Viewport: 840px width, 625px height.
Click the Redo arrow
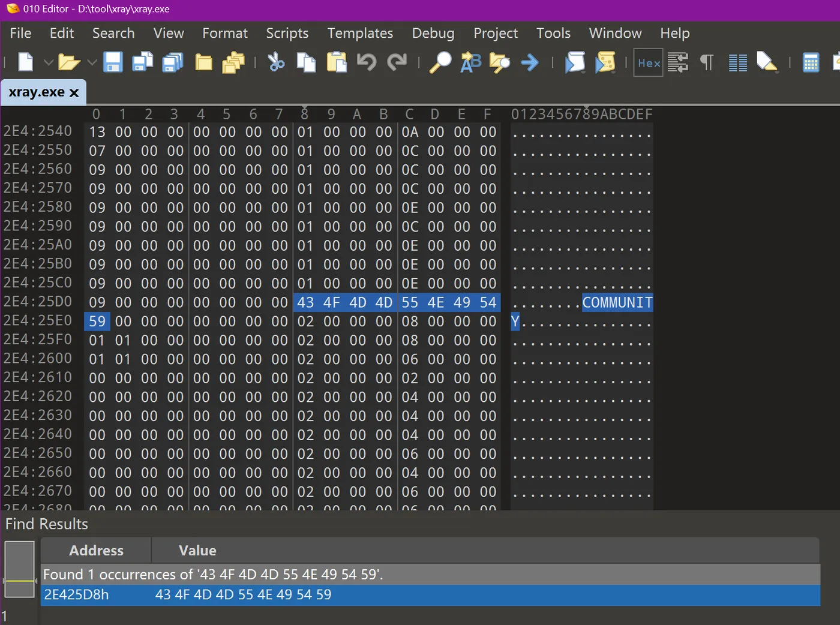[x=397, y=62]
